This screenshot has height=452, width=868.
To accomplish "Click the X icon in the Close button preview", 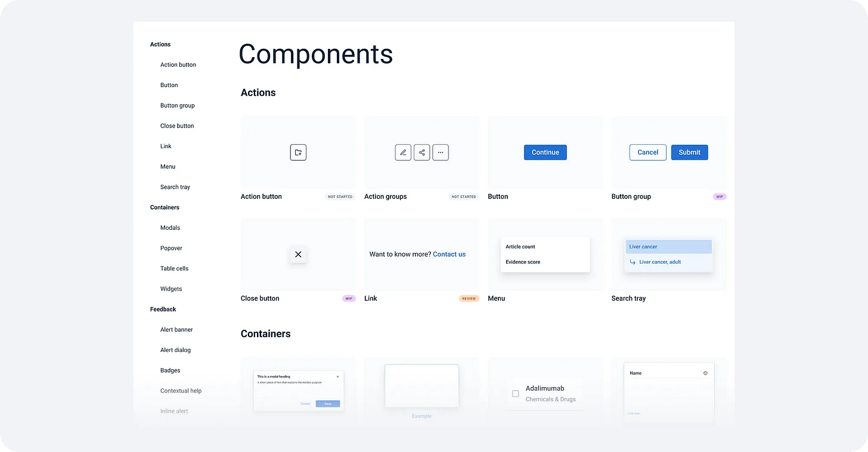I will [x=298, y=254].
